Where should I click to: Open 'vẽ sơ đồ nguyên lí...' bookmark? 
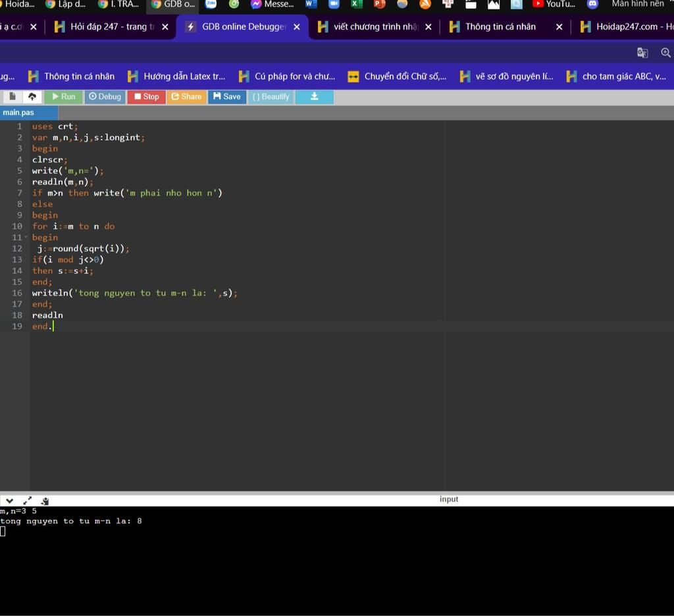click(506, 76)
